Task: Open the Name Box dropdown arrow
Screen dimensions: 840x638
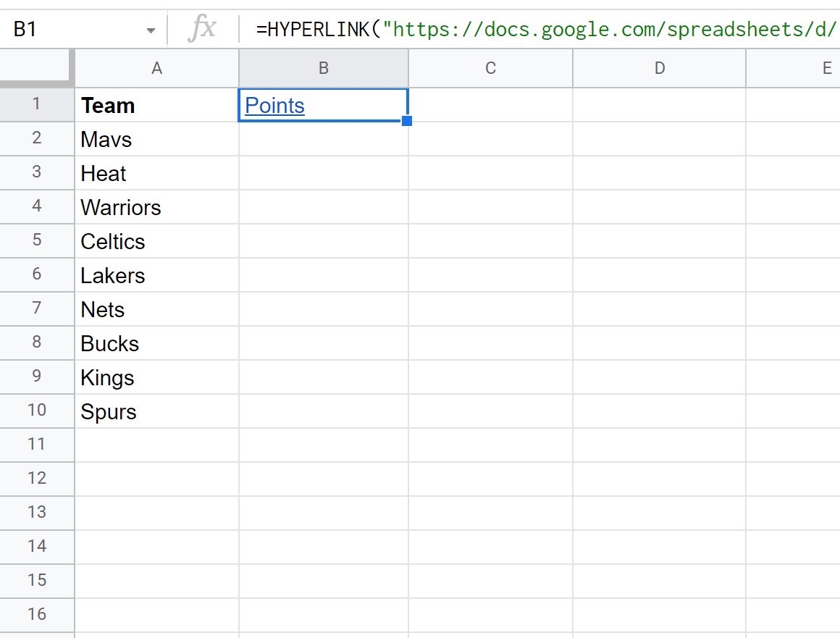Action: pyautogui.click(x=151, y=30)
